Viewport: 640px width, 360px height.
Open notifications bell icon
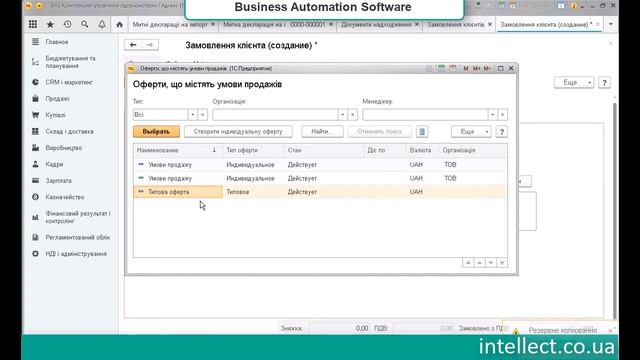[x=102, y=24]
